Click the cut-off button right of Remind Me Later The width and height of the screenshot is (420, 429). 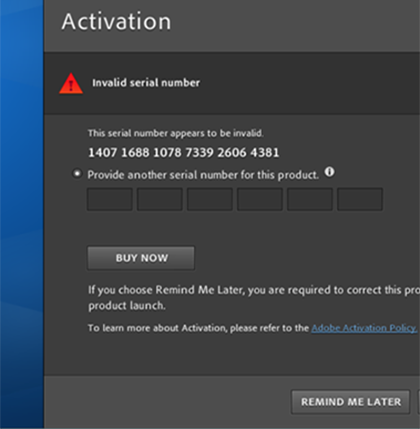coord(419,402)
